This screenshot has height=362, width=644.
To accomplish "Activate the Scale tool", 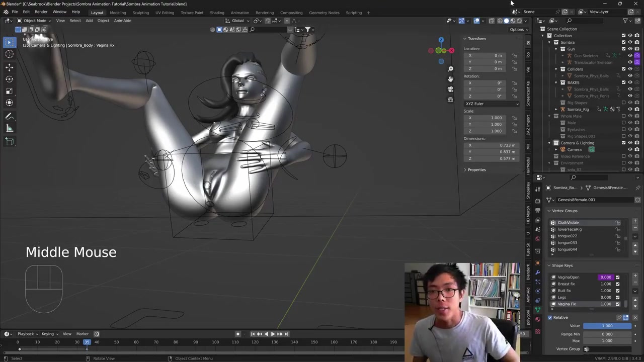I will point(9,91).
